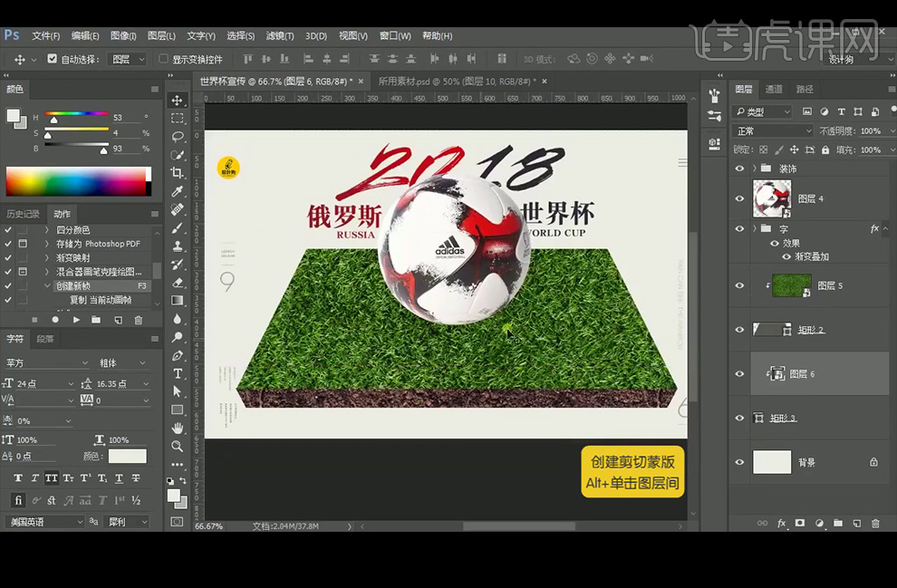Pick the Brush tool from the toolbar

click(x=179, y=227)
